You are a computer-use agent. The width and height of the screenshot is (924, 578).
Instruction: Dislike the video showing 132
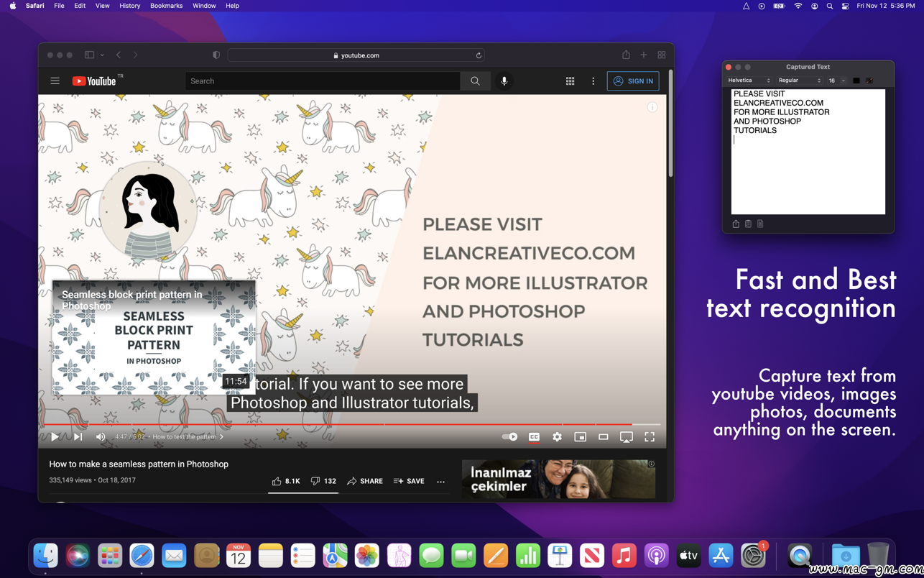[x=323, y=481]
